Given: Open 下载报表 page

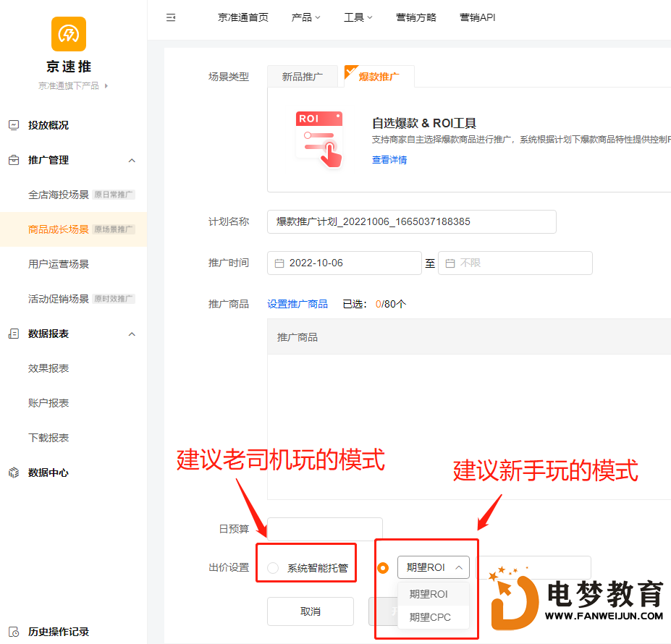Looking at the screenshot, I should pos(48,438).
